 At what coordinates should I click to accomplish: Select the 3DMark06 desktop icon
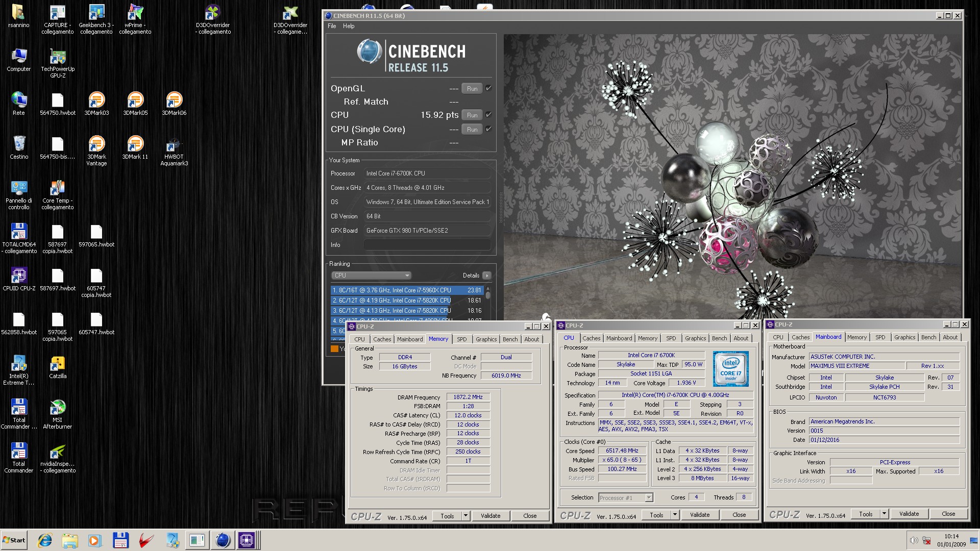point(174,103)
